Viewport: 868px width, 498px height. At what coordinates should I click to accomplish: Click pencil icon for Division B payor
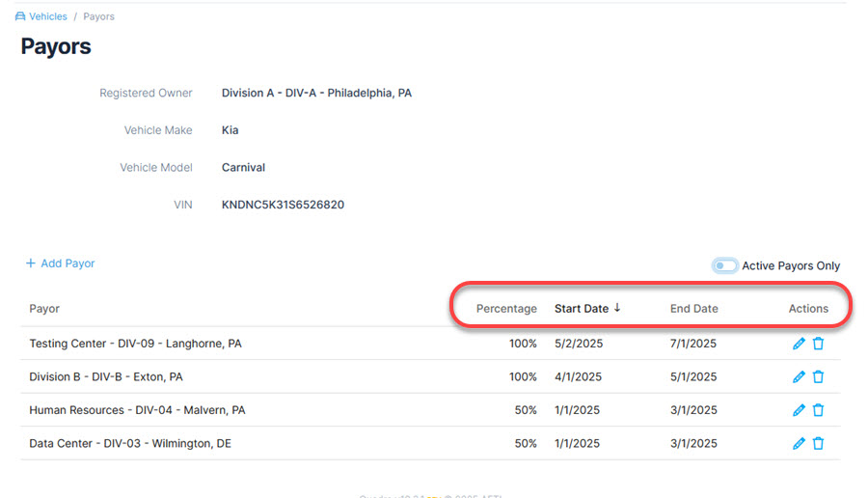(799, 377)
